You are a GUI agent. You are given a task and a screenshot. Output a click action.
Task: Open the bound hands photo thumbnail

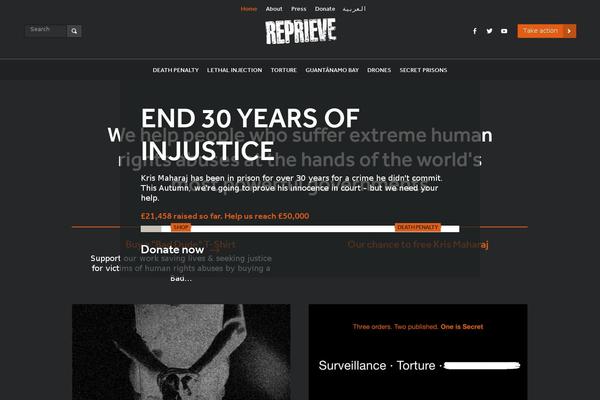point(181,352)
